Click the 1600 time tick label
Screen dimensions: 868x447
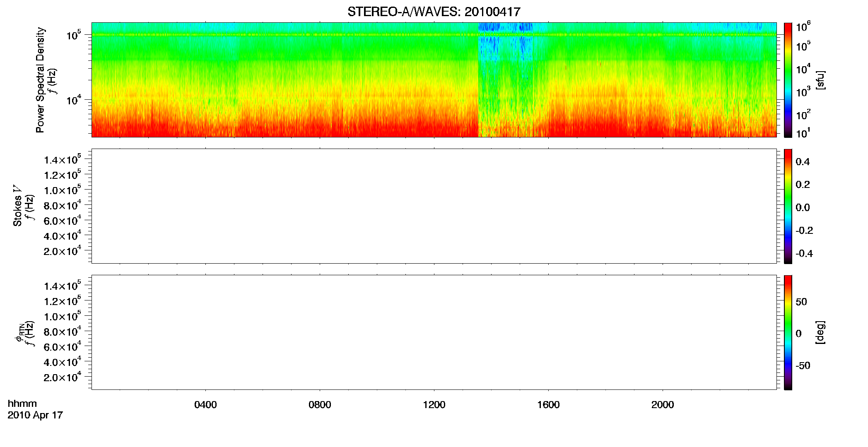(x=548, y=405)
